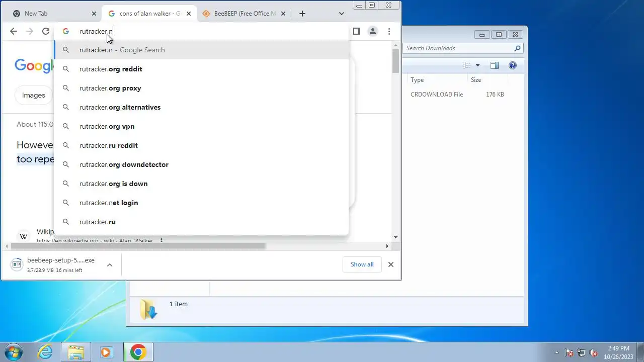Click Chrome vertical scrollbar down arrow
Screen dimensions: 644x362
point(395,237)
